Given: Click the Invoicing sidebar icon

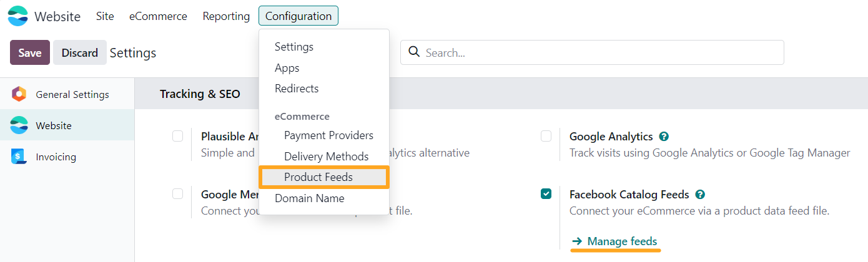Looking at the screenshot, I should click(19, 157).
